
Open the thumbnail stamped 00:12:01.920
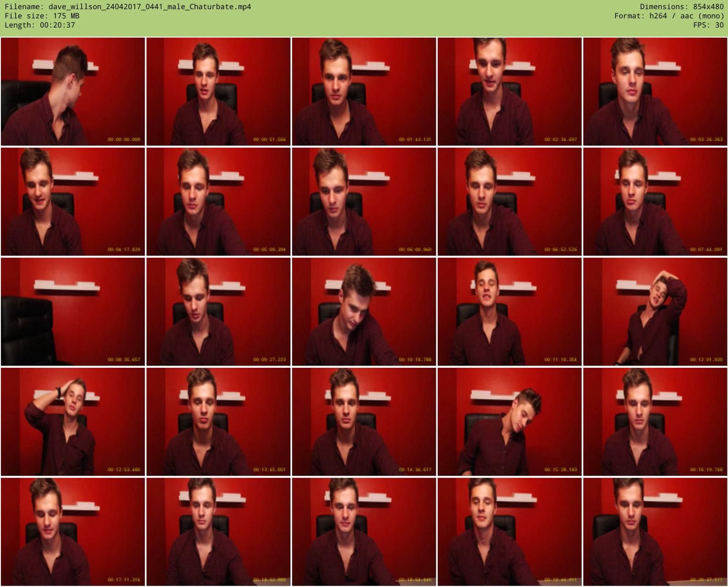tap(655, 311)
